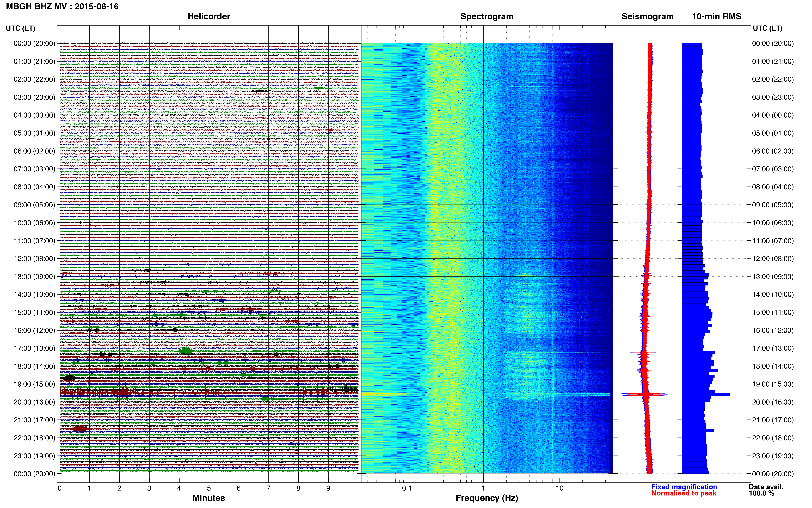Click left time label '05:00 (01:00)'

pos(34,133)
